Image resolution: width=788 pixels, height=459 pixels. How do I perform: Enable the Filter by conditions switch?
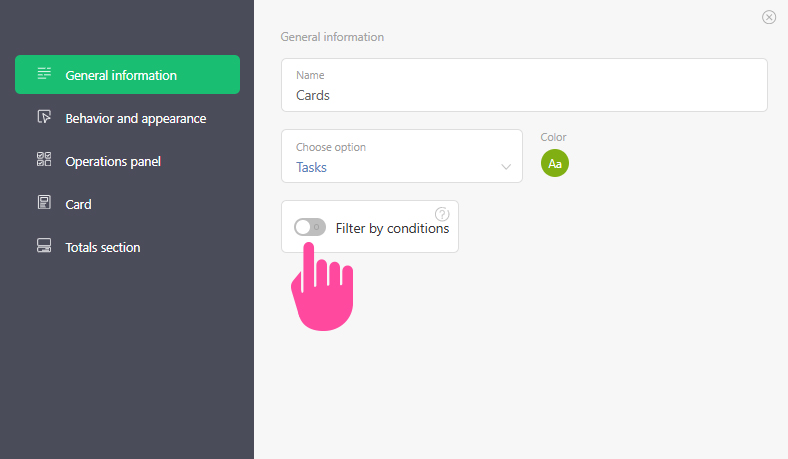[x=310, y=228]
